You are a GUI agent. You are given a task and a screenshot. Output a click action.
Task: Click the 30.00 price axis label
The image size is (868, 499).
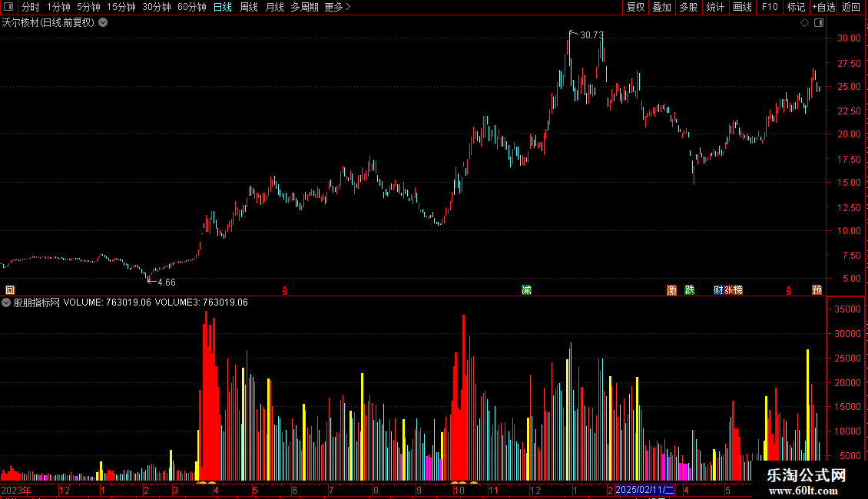(849, 38)
